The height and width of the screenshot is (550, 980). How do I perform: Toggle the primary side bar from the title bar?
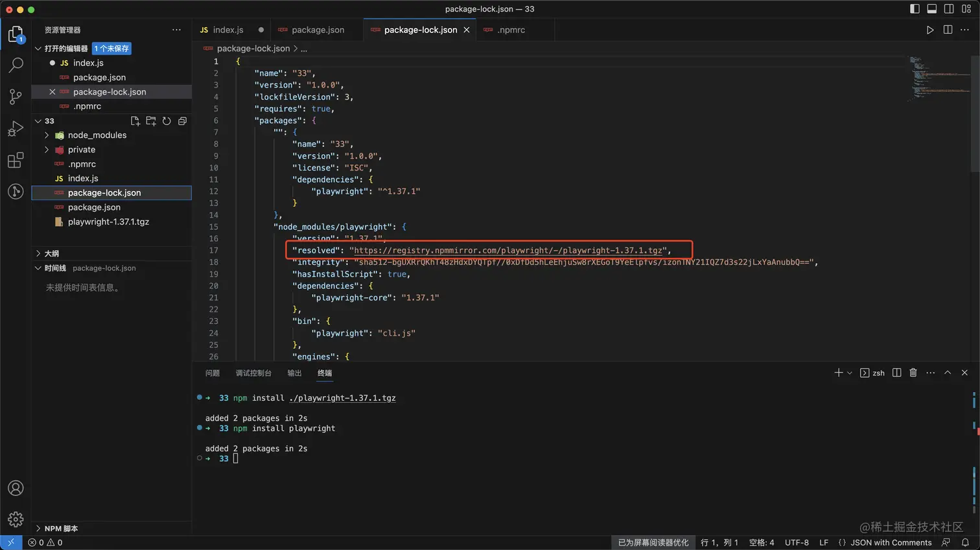coord(915,9)
